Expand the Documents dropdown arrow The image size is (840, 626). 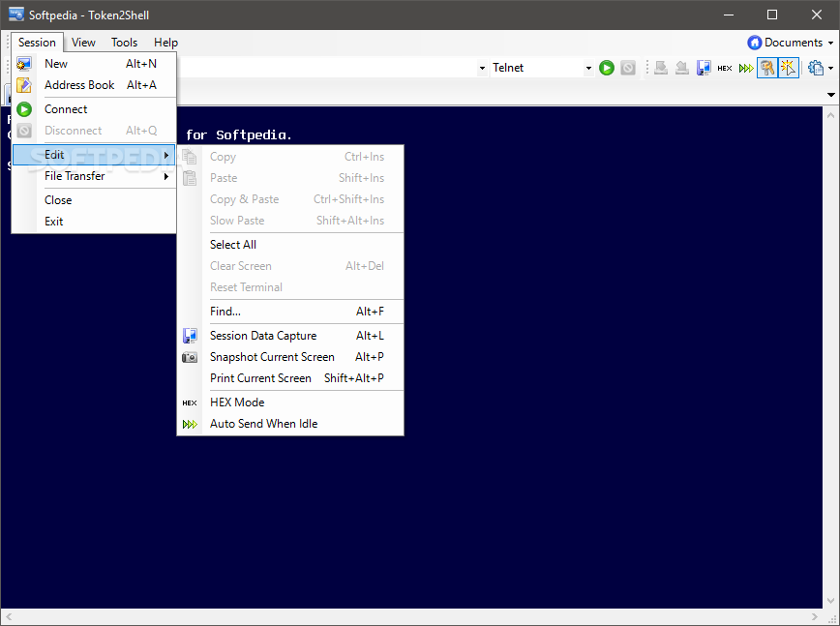click(831, 43)
